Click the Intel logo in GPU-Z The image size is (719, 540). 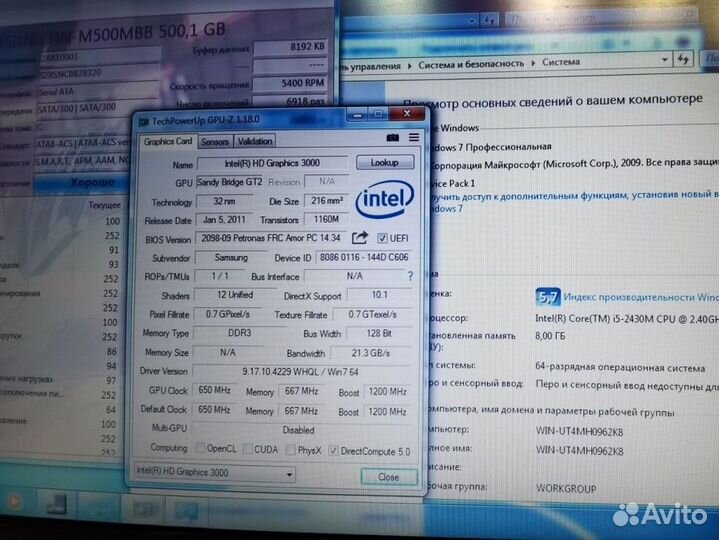point(385,199)
